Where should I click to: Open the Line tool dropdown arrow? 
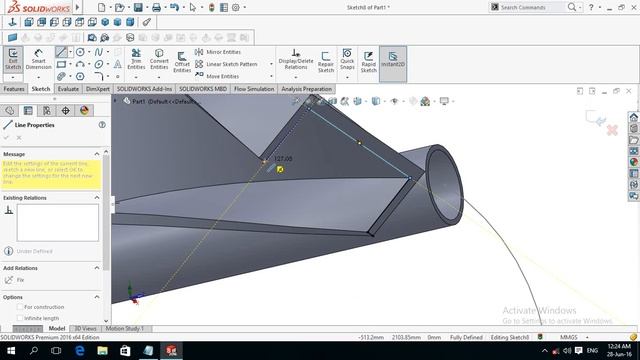pos(70,52)
